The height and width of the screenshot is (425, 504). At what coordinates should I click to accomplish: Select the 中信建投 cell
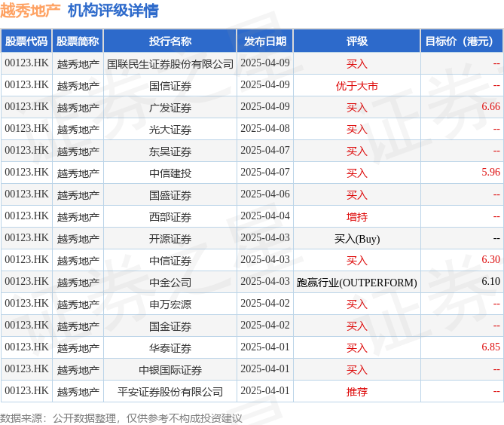[170, 173]
